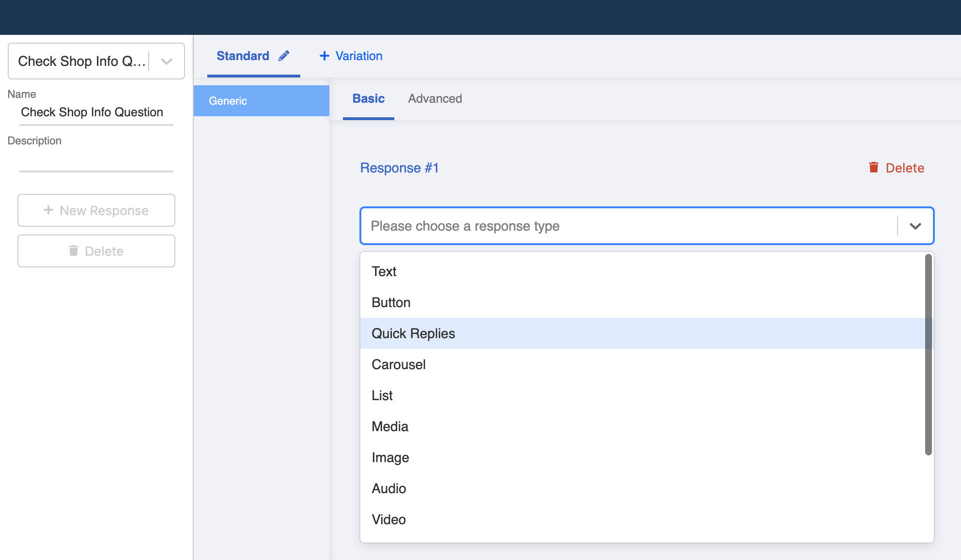961x560 pixels.
Task: Open the response type dropdown chevron
Action: pyautogui.click(x=915, y=226)
